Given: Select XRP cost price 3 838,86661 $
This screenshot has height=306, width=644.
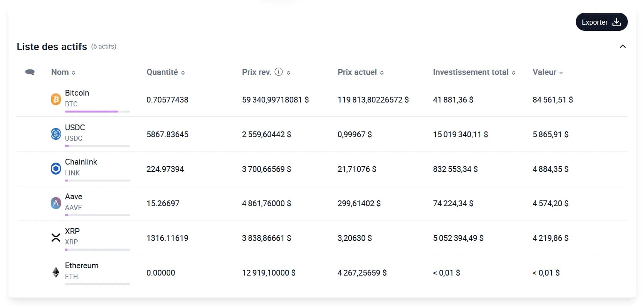Looking at the screenshot, I should [267, 238].
